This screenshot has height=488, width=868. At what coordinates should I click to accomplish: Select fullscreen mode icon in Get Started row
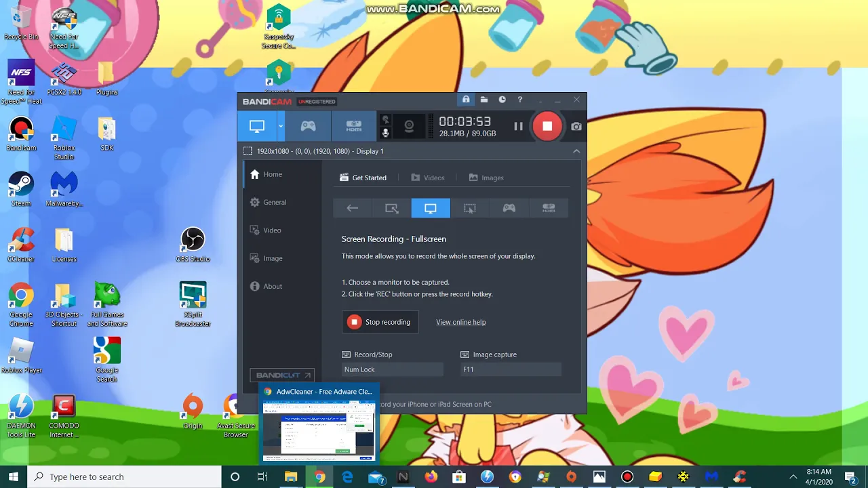[x=431, y=208]
